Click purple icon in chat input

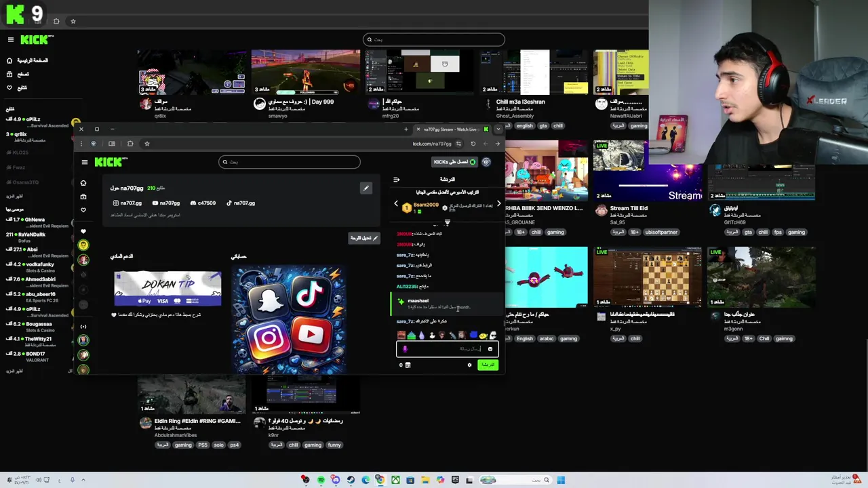click(405, 349)
